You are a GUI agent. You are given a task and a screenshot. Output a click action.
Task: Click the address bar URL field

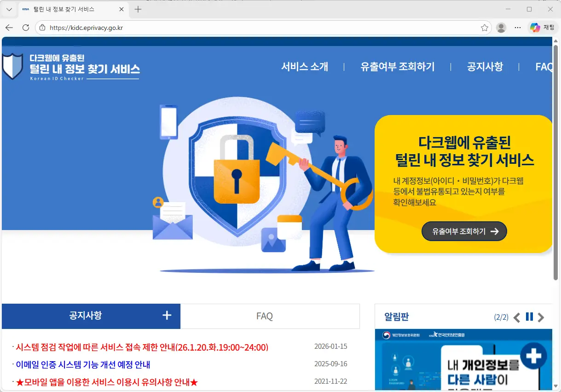[258, 28]
